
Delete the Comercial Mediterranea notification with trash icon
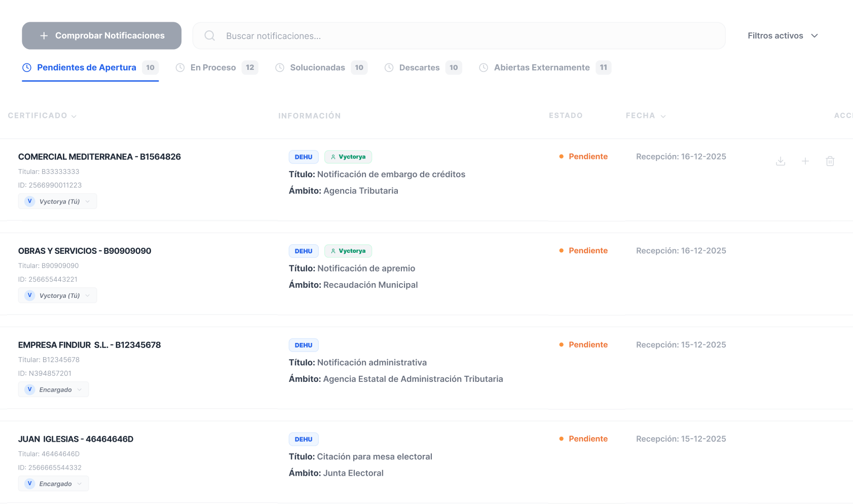(830, 161)
